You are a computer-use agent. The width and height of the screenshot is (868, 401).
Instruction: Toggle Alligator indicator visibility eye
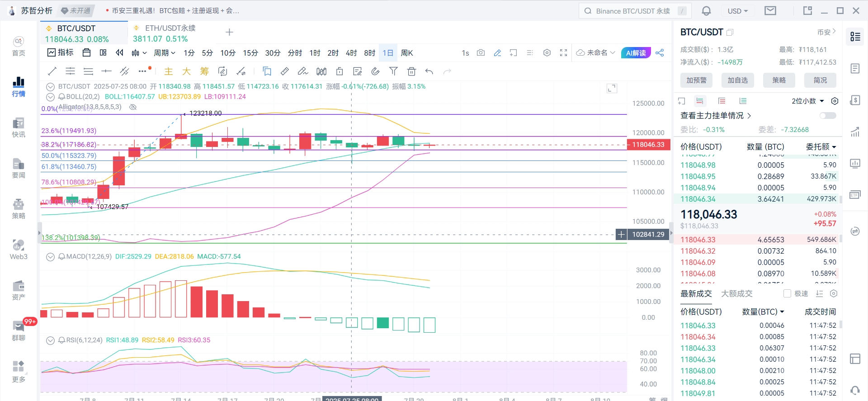coord(133,107)
